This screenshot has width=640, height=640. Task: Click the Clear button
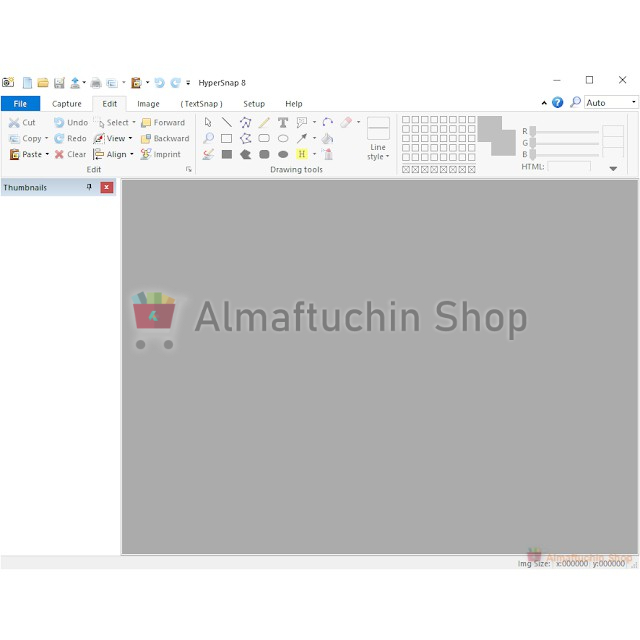coord(71,154)
